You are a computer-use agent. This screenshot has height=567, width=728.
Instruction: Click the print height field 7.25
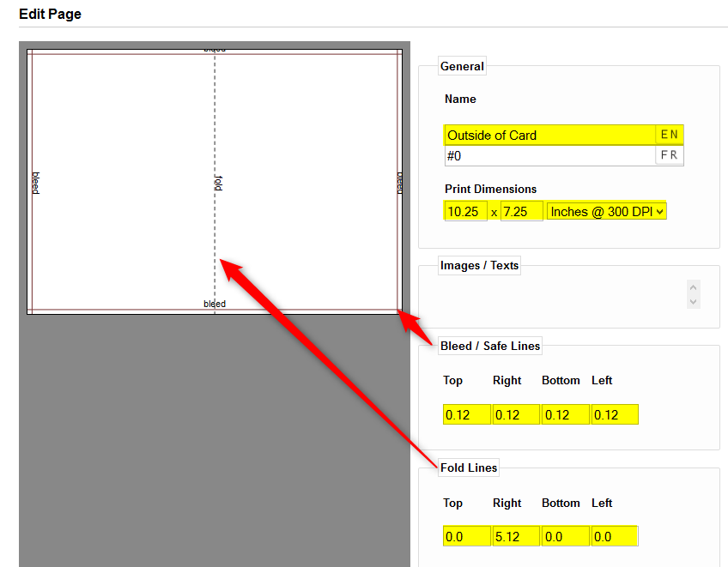point(521,211)
